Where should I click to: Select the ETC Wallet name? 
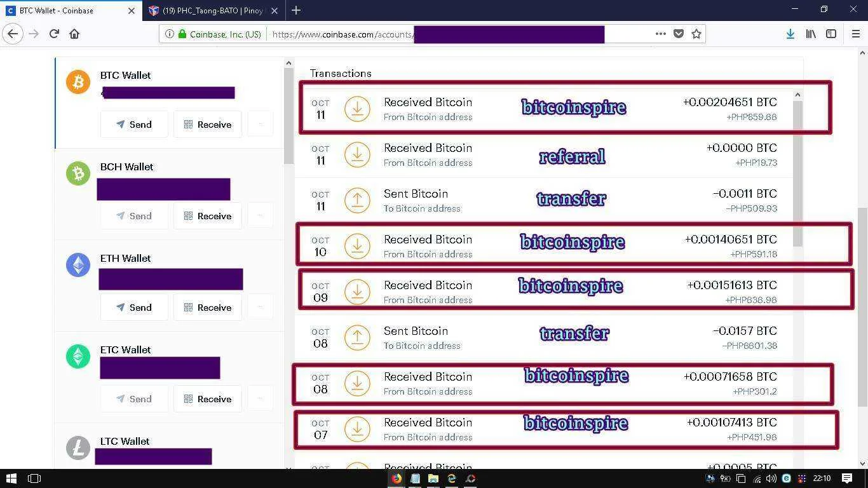click(125, 349)
